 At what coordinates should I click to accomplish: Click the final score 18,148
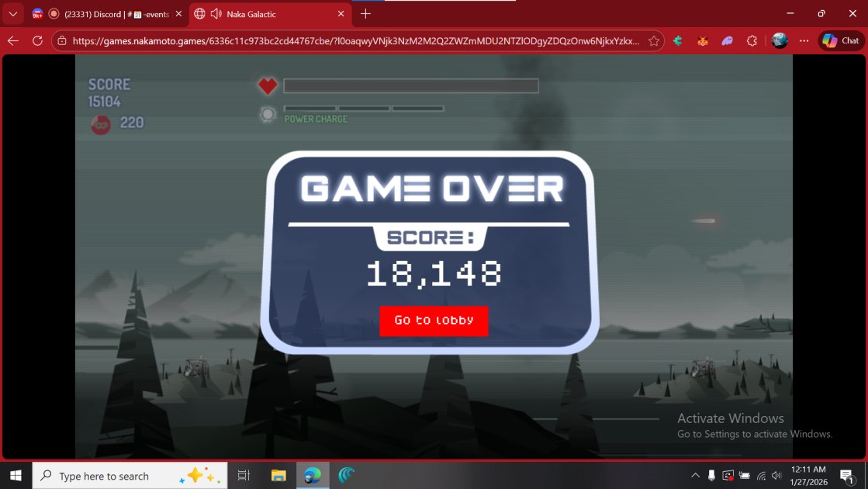[434, 273]
